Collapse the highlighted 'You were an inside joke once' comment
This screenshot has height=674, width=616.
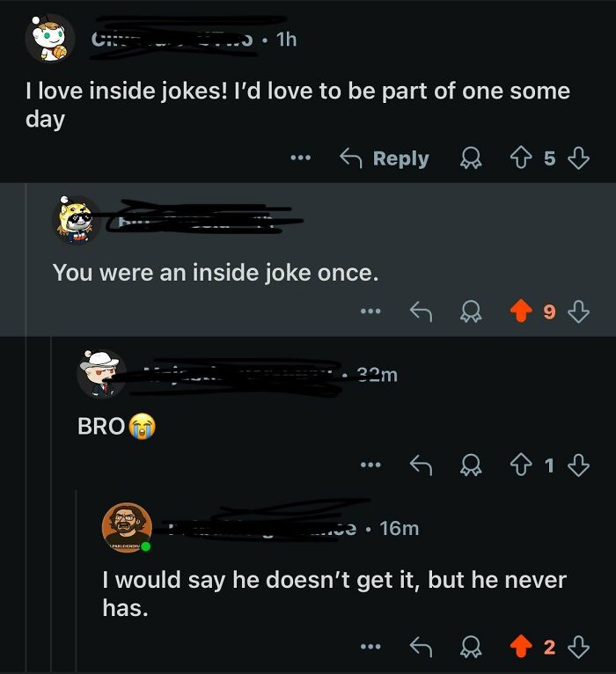307,260
